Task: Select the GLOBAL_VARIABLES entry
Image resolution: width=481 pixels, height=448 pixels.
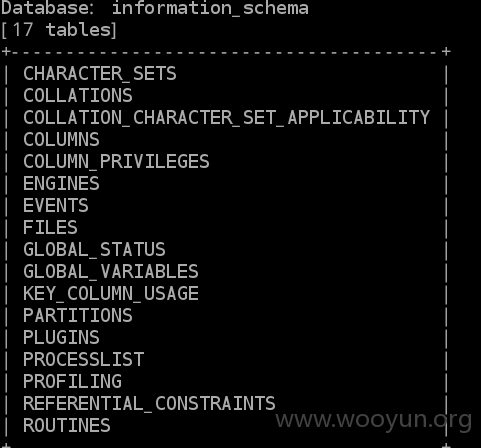Action: 111,272
